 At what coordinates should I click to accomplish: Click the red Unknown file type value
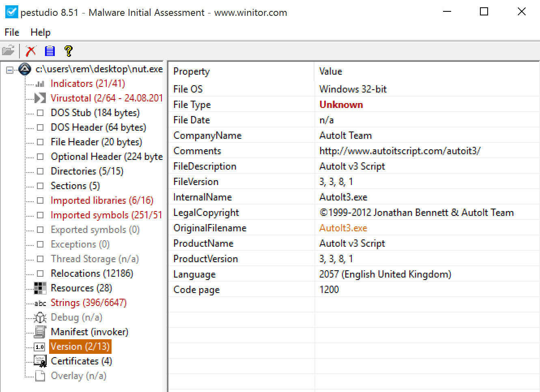[x=341, y=105]
